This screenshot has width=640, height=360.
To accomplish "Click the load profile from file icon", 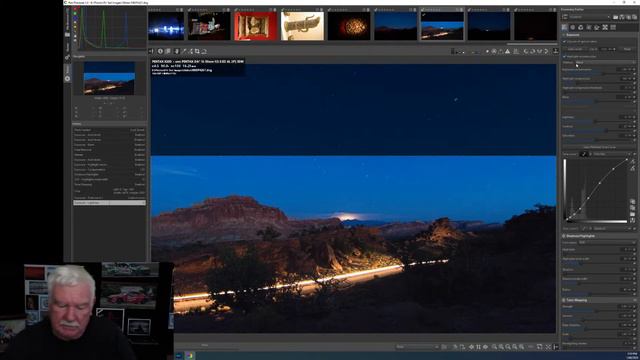I will coord(616,17).
